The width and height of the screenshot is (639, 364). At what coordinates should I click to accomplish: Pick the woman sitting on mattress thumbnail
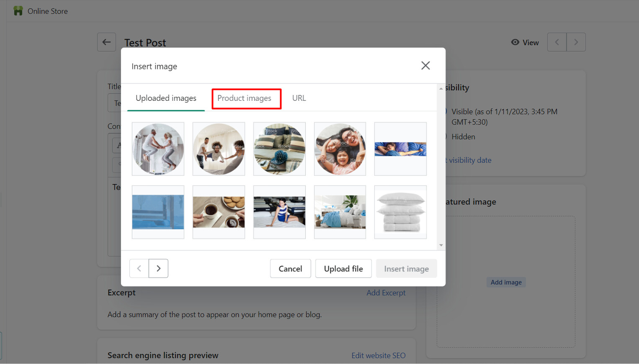pos(279,212)
